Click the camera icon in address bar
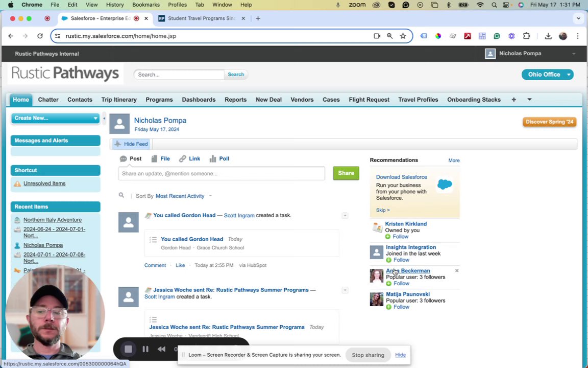The width and height of the screenshot is (588, 368). pos(377,36)
